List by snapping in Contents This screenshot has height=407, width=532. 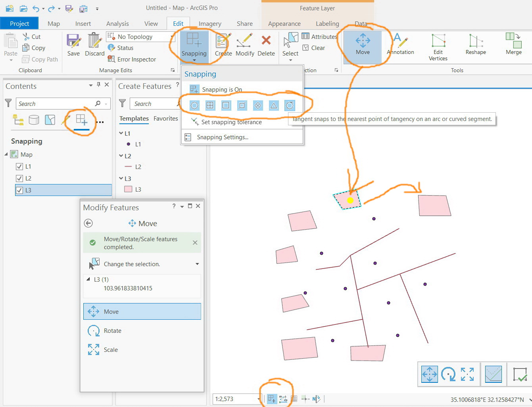pyautogui.click(x=82, y=119)
